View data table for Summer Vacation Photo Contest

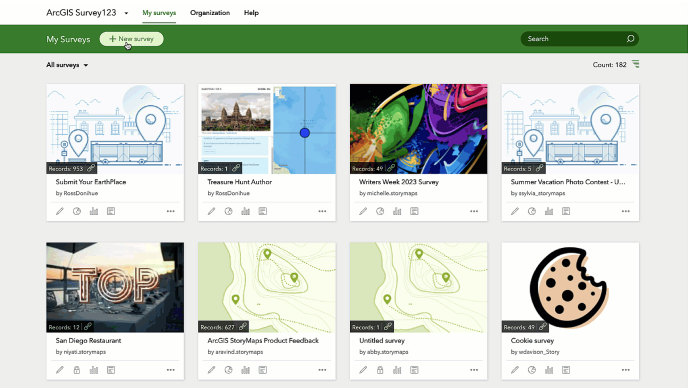point(566,211)
